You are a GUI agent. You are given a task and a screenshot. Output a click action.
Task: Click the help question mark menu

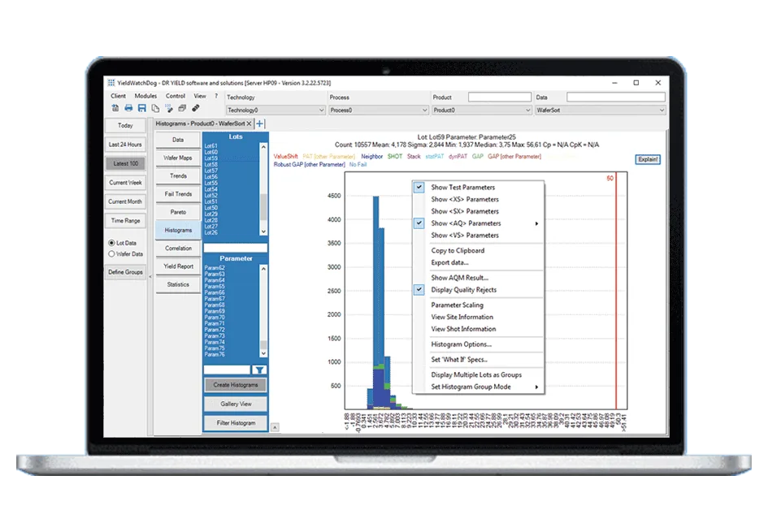216,96
